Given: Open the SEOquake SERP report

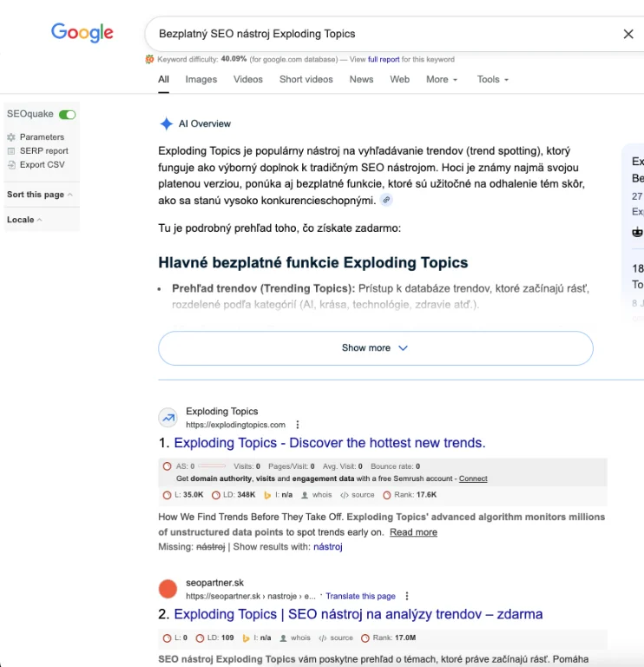Looking at the screenshot, I should point(43,151).
